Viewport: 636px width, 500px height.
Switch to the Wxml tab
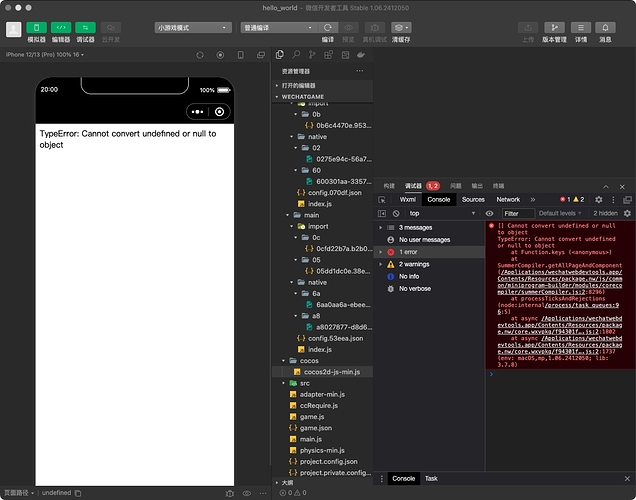pos(408,200)
